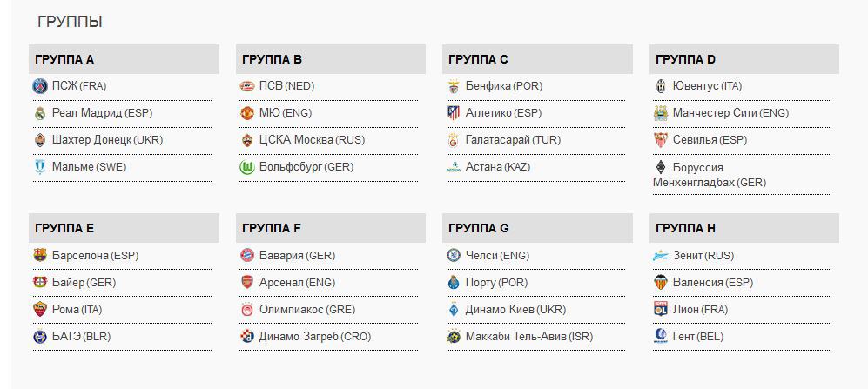Click the Juventus crest icon

pyautogui.click(x=661, y=86)
